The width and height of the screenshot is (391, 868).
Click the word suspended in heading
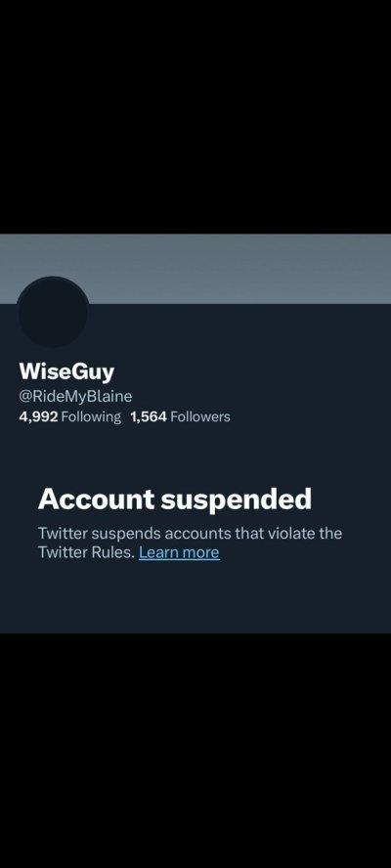pyautogui.click(x=237, y=500)
